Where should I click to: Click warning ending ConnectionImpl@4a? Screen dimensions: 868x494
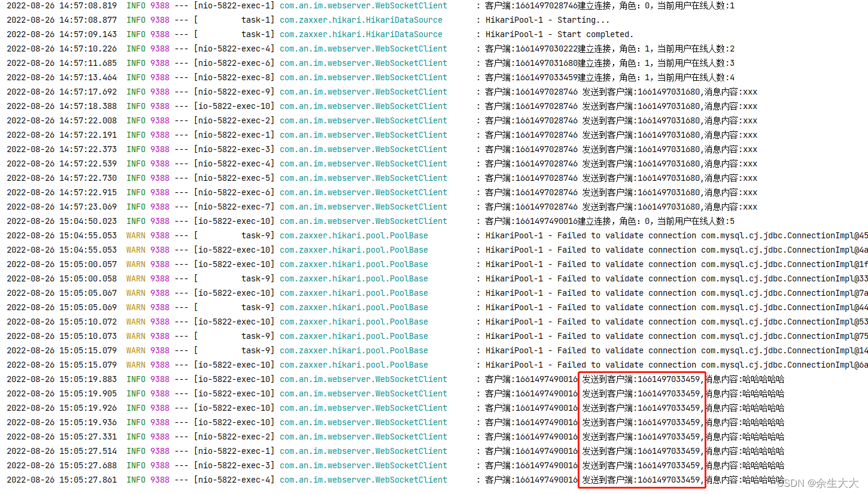pyautogui.click(x=676, y=250)
